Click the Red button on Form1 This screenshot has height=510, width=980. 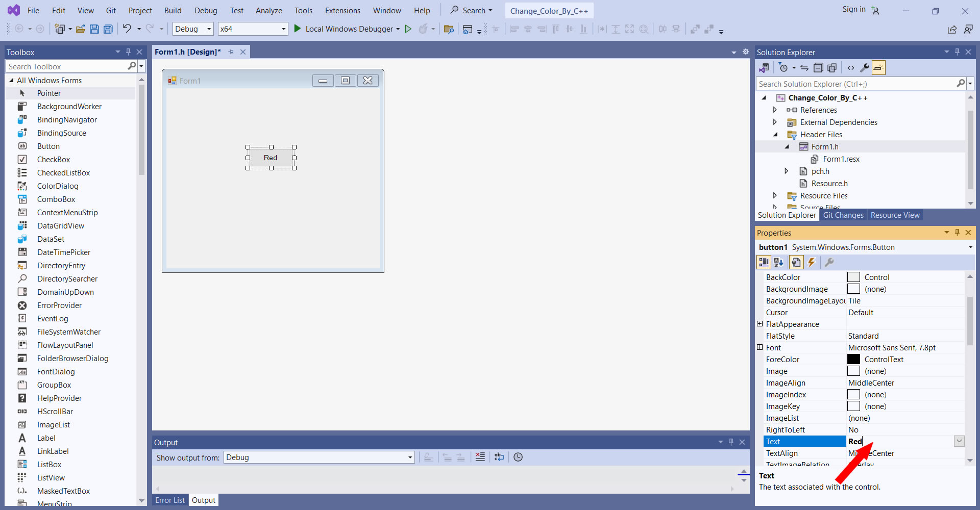point(271,158)
